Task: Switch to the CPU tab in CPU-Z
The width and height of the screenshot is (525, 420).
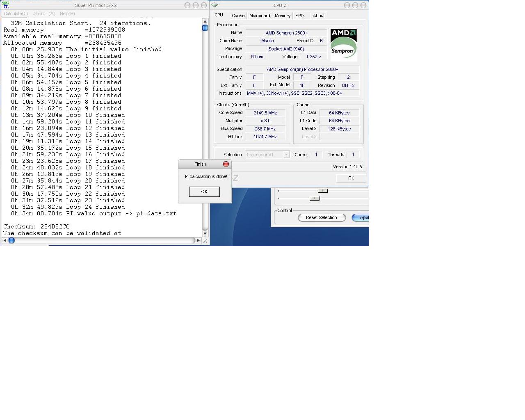Action: [x=219, y=15]
